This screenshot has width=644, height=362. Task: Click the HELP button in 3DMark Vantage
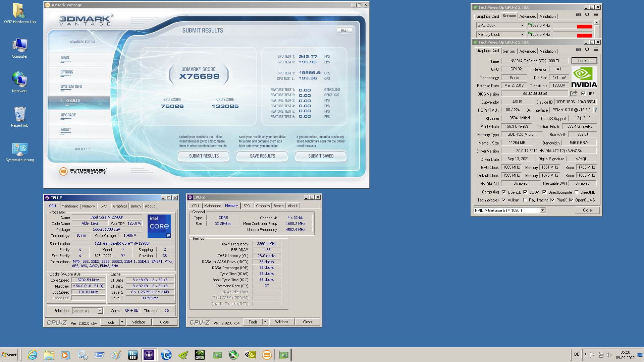click(344, 31)
